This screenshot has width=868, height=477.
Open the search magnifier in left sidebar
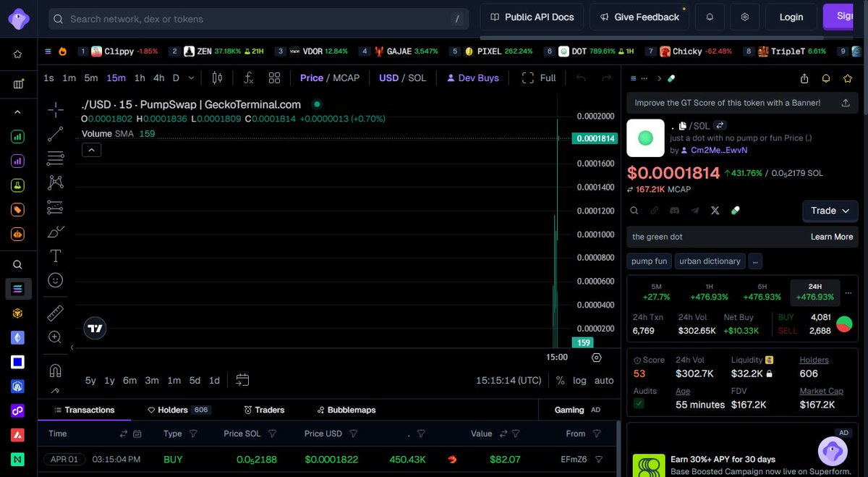(18, 264)
